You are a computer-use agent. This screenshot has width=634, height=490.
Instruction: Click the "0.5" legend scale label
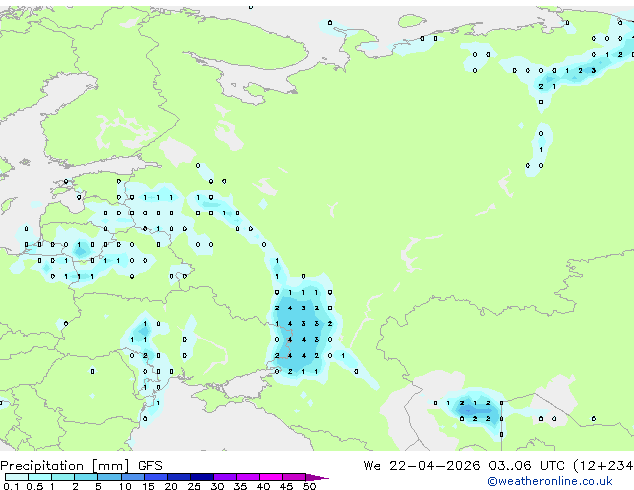tap(34, 486)
